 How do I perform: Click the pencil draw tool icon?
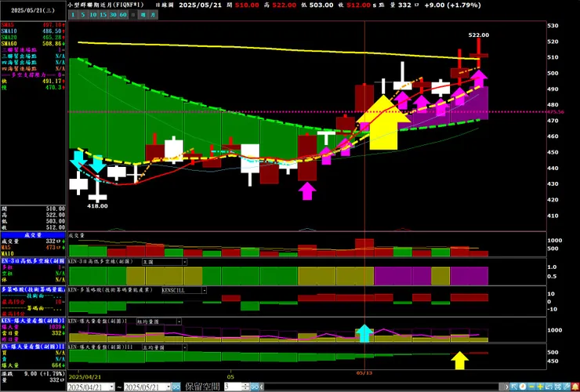click(x=566, y=387)
